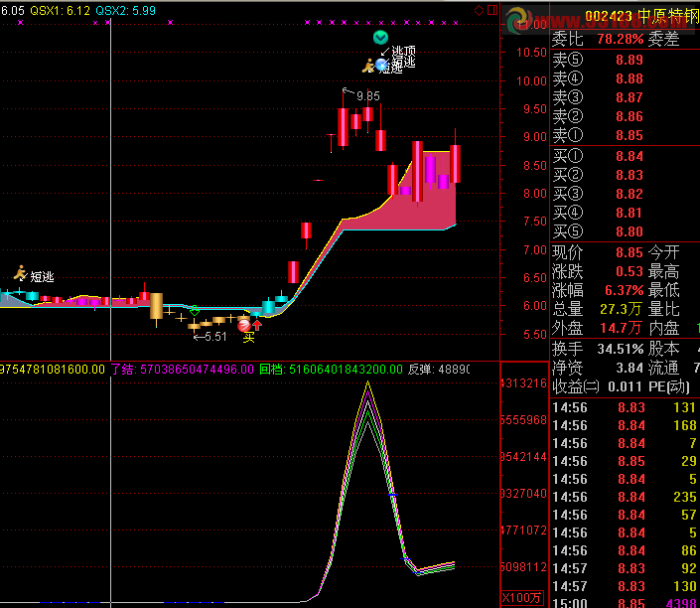This screenshot has height=608, width=700.
Task: Select the QSX1 indicator label
Action: (x=60, y=11)
